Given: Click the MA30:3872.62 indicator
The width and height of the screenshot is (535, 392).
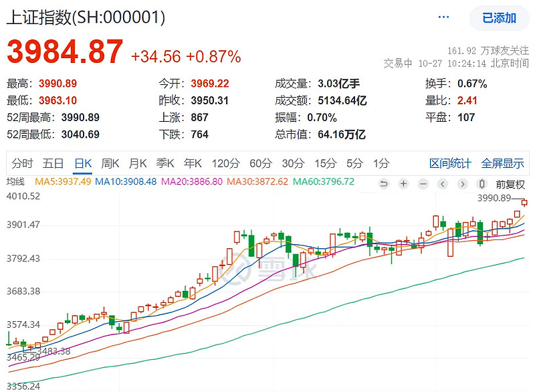Looking at the screenshot, I should click(257, 181).
